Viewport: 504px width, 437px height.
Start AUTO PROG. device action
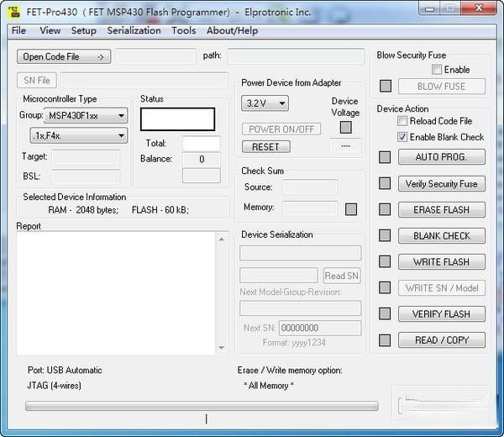pyautogui.click(x=441, y=157)
